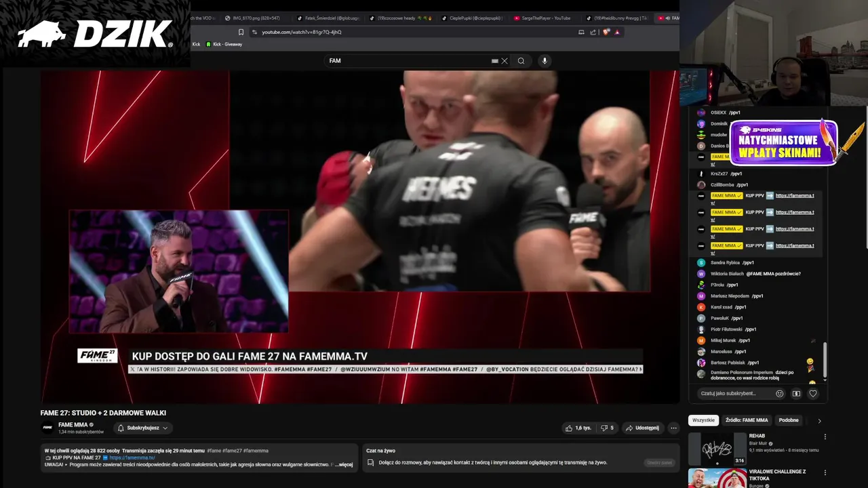Open VIRALOWE CHALLENGE Z TIKTOKA thumbnail
Screen dimensions: 868x488
717,478
